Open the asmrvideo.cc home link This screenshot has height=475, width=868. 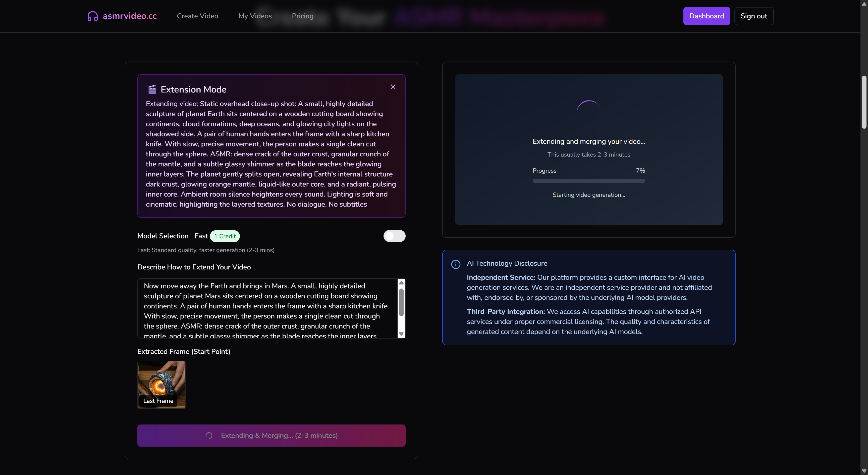tap(130, 15)
